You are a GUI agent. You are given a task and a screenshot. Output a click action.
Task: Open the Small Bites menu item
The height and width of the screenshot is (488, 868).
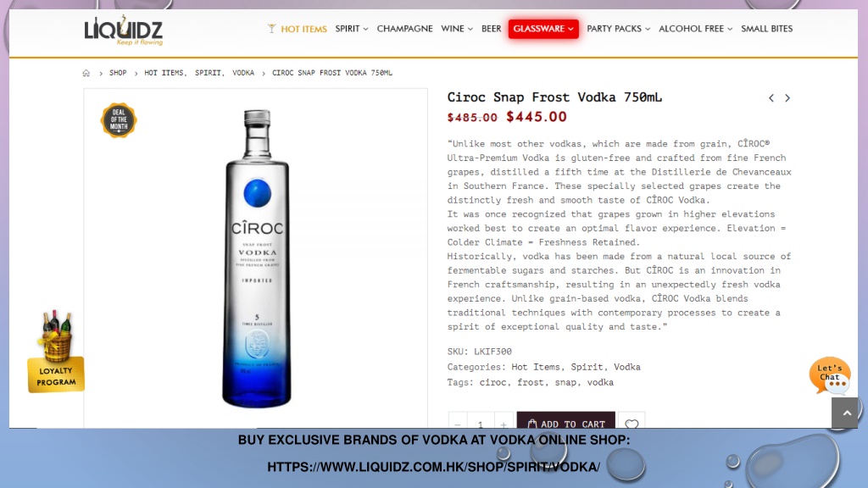(x=766, y=29)
